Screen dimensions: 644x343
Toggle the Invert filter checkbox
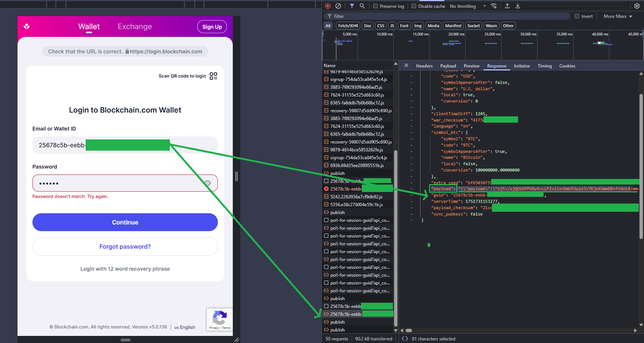click(577, 16)
